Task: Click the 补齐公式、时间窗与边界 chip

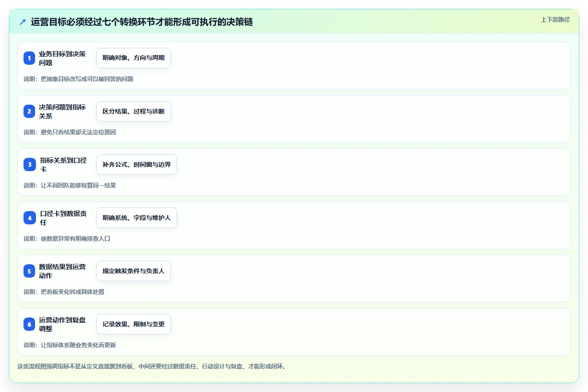Action: point(137,165)
